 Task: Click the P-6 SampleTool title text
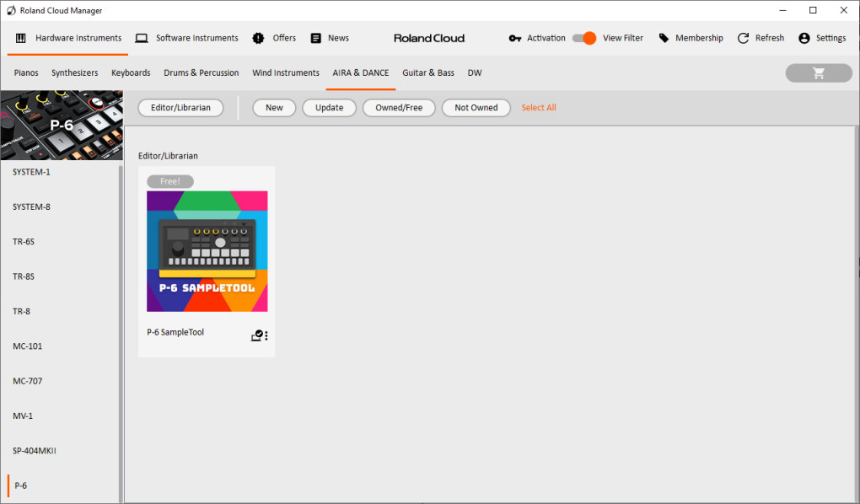(175, 332)
